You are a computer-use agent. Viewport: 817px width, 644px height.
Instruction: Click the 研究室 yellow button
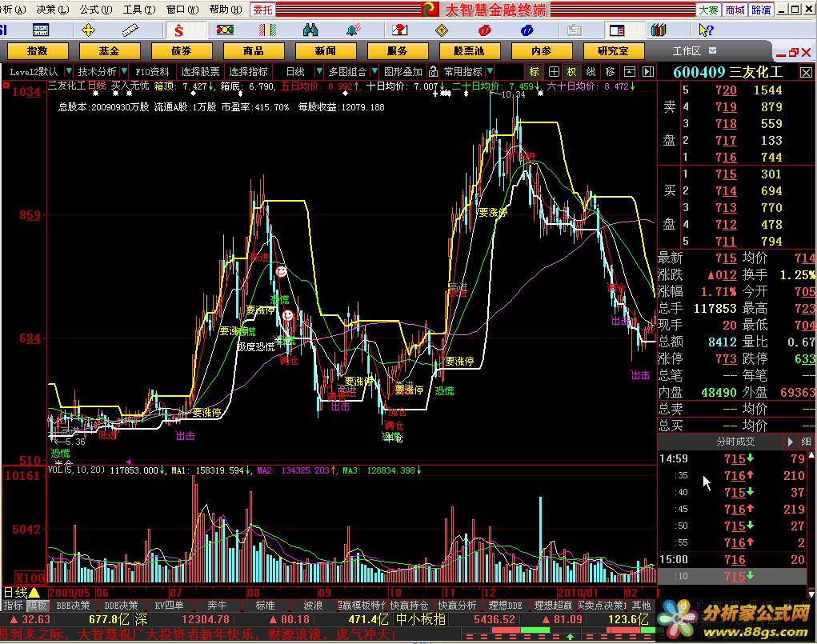(x=614, y=51)
